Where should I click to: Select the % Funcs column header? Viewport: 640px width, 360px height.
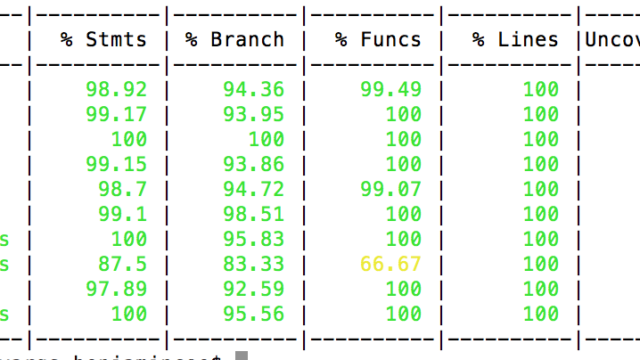[x=378, y=40]
